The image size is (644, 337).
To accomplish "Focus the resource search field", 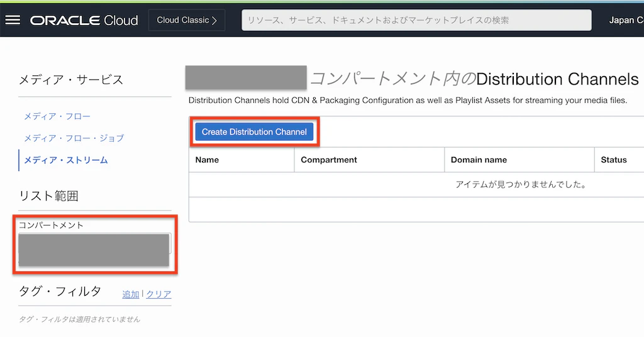I will [416, 20].
